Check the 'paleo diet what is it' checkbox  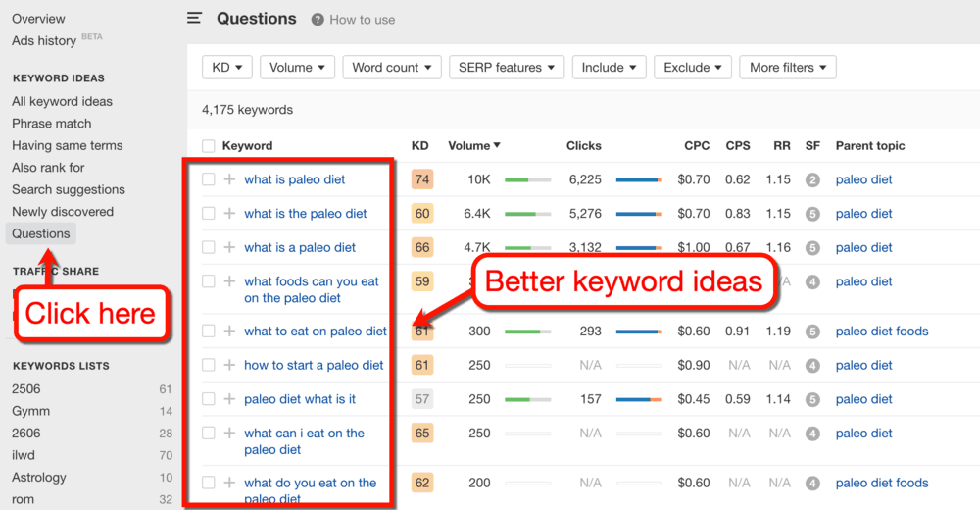(208, 398)
